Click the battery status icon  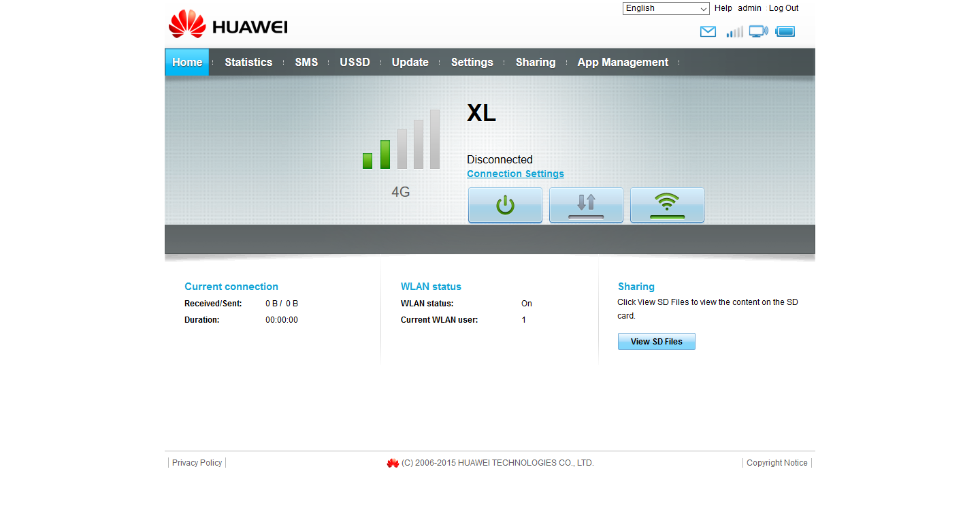785,31
